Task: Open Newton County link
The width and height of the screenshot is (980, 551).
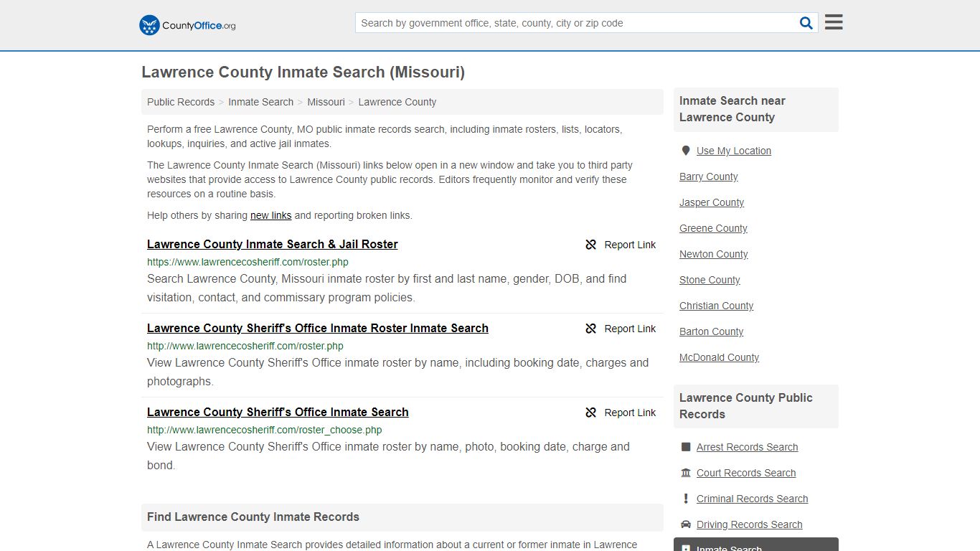Action: tap(713, 254)
